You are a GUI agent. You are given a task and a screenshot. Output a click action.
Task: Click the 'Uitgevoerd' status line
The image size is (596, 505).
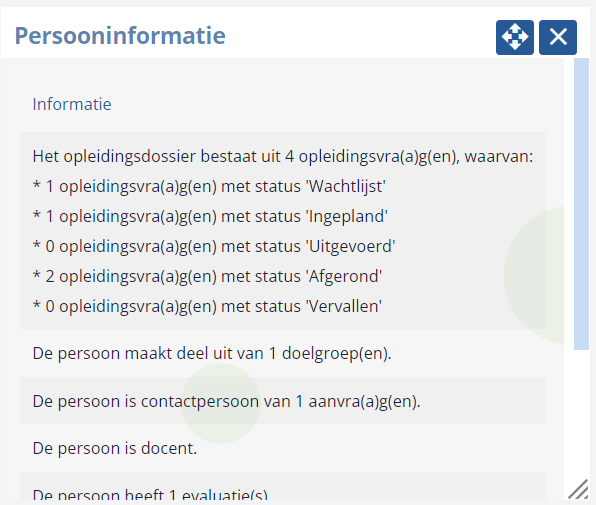click(214, 247)
